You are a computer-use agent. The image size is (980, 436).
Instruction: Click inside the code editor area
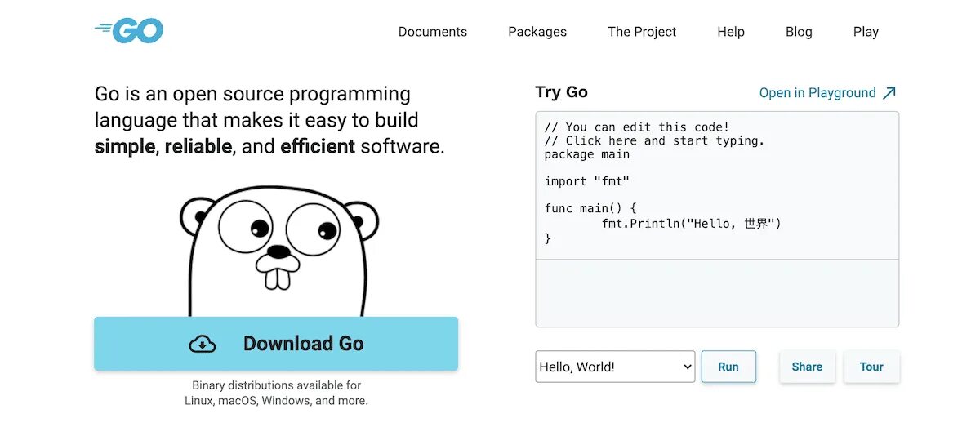717,185
